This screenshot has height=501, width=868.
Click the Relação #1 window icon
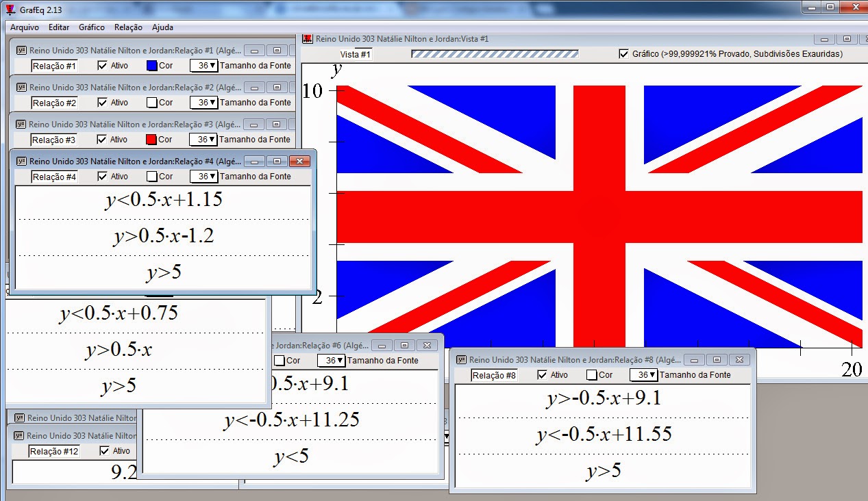(x=21, y=50)
